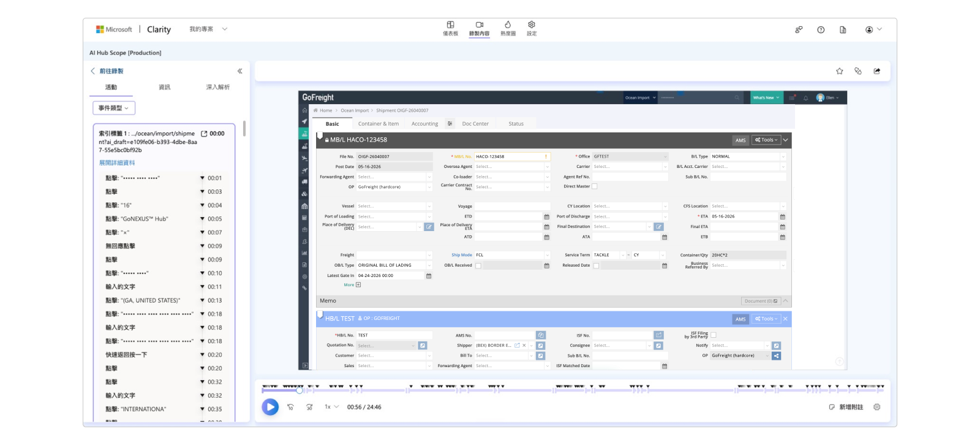Select the Container & Item tab in GoFreight
The image size is (980, 445).
[378, 124]
